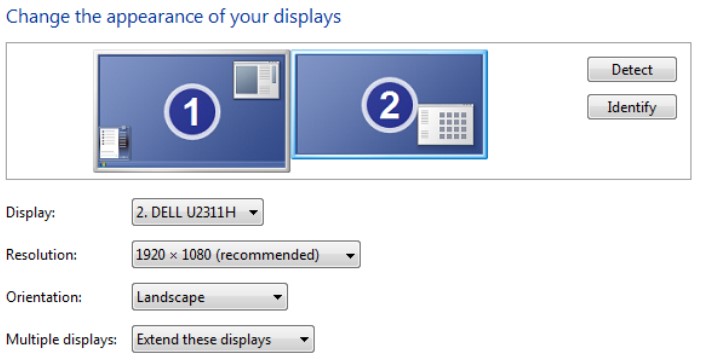Click the grid window icon on monitor 2

[x=446, y=125]
